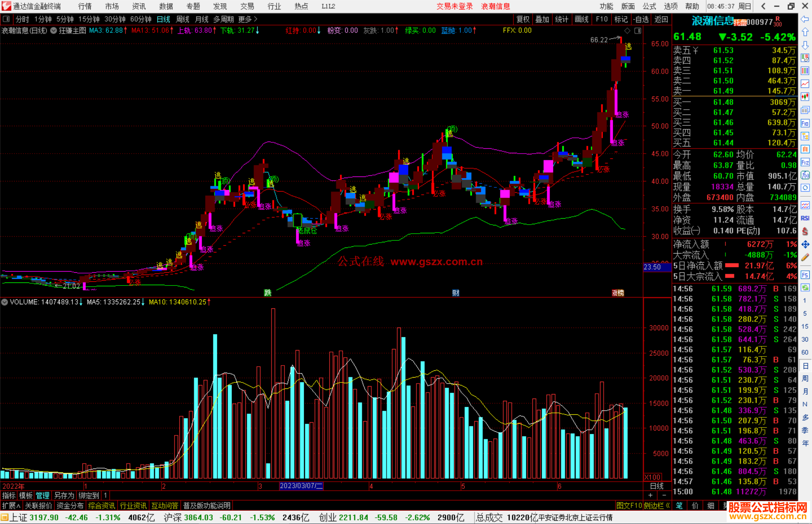Click the F10 info icon in right sidebar
The height and width of the screenshot is (524, 812).
[x=805, y=123]
